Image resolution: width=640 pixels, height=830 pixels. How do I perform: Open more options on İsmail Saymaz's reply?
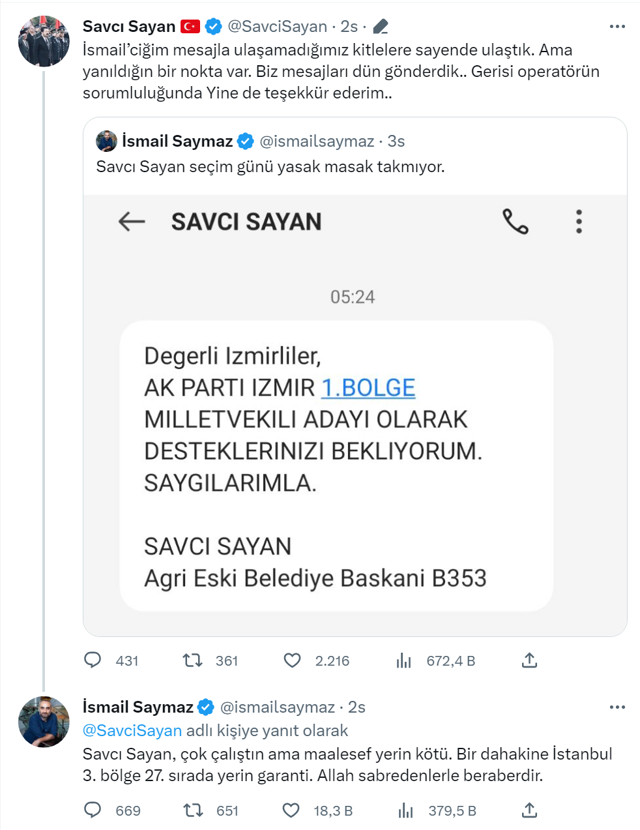pyautogui.click(x=616, y=707)
